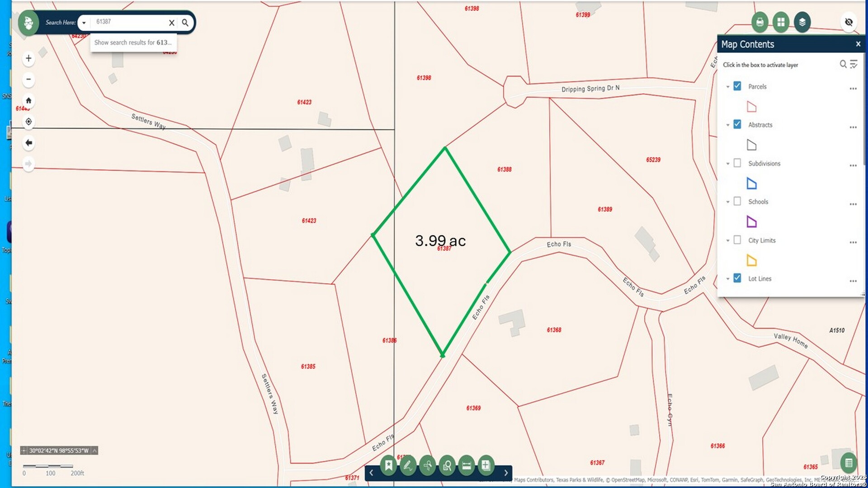Image resolution: width=868 pixels, height=488 pixels.
Task: Enable the Subdivisions layer checkbox
Action: (x=737, y=163)
